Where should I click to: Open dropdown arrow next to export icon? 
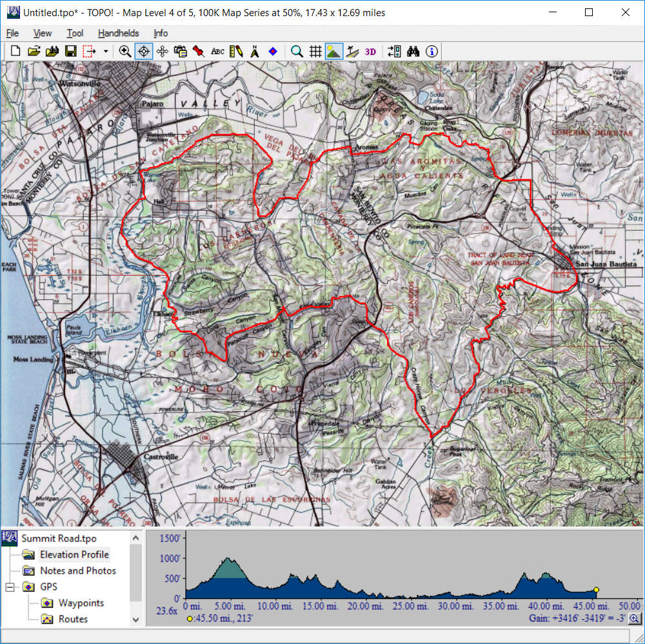[x=106, y=52]
